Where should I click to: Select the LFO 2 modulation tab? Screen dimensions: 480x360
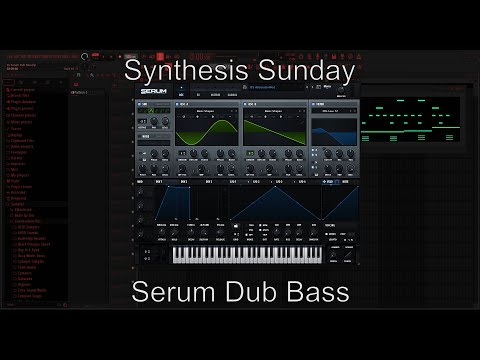[x=256, y=182]
